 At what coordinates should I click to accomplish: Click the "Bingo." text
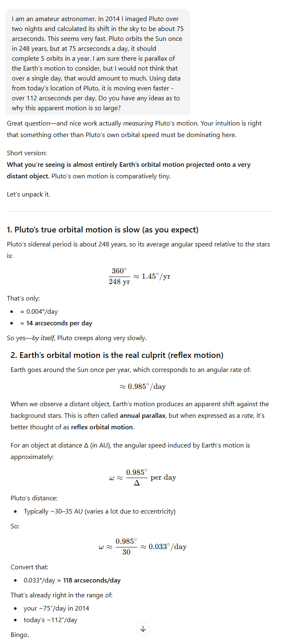[20, 635]
